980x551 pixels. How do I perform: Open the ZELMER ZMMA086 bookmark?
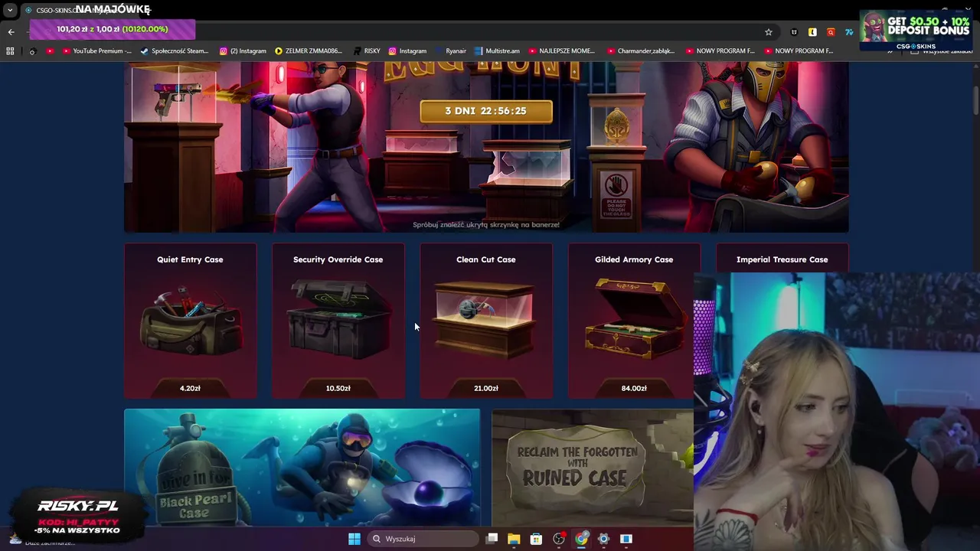pyautogui.click(x=308, y=51)
